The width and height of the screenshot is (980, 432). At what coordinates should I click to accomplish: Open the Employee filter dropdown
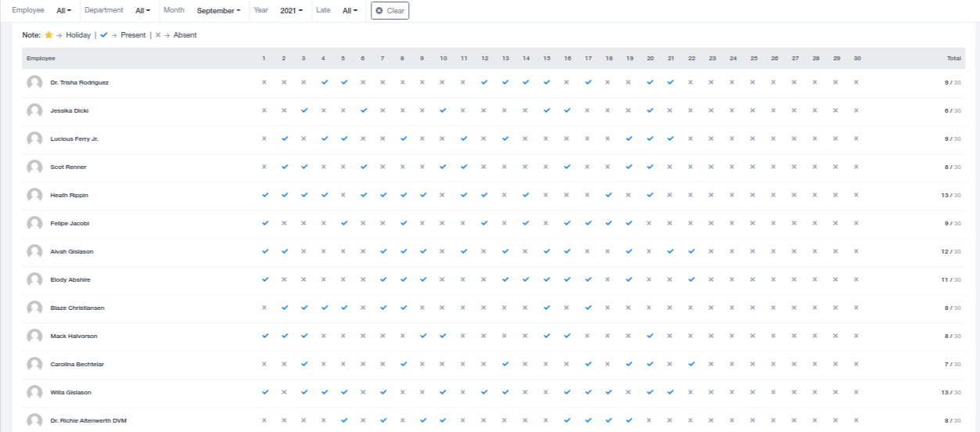(64, 11)
